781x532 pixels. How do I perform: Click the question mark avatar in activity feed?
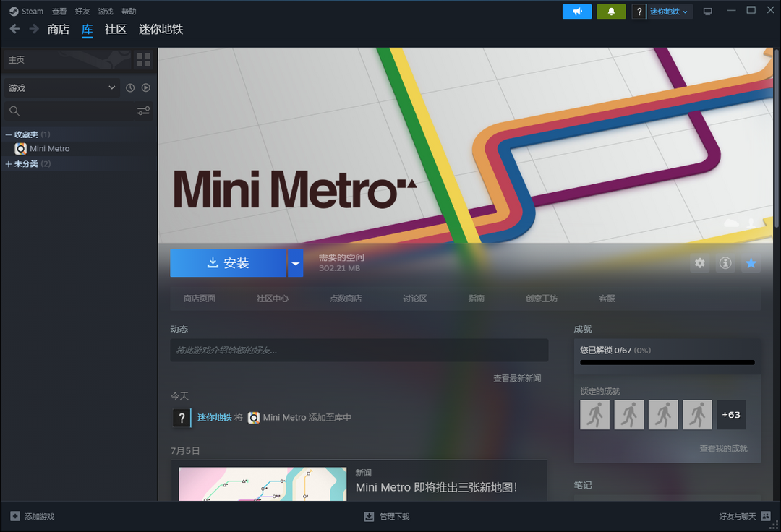pyautogui.click(x=182, y=418)
